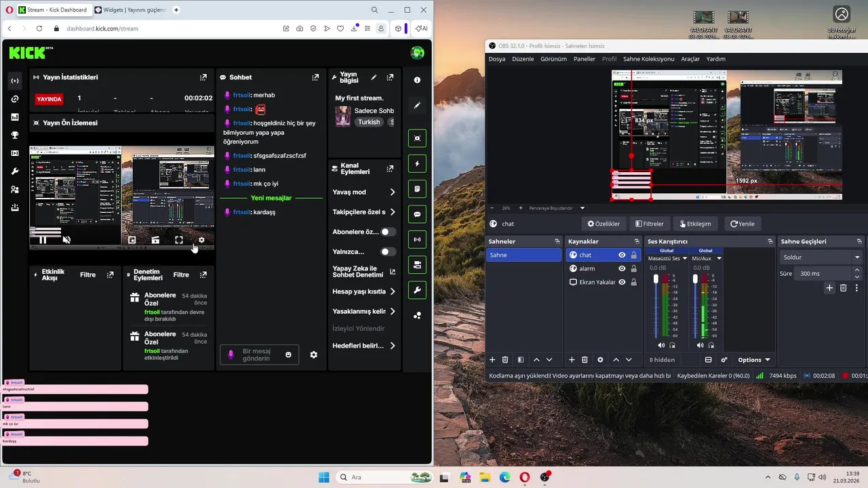
Task: Lock the chat source in OBS
Action: [x=633, y=255]
